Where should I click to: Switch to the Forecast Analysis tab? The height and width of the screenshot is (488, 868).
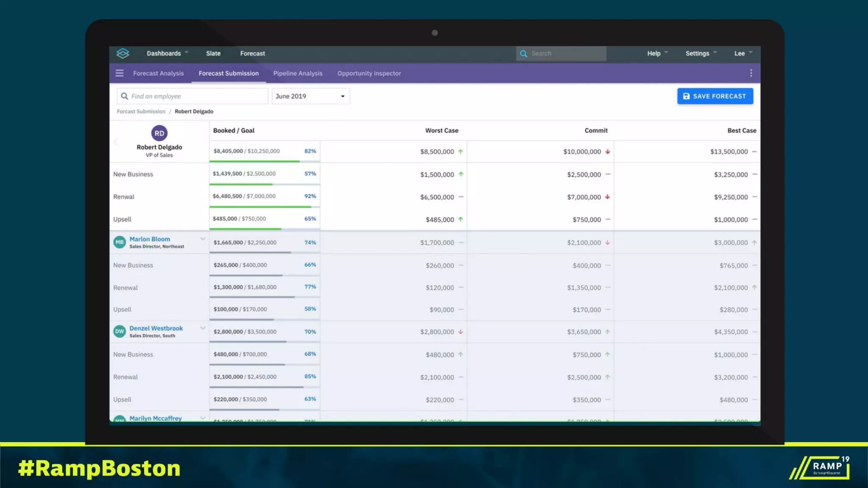(158, 73)
